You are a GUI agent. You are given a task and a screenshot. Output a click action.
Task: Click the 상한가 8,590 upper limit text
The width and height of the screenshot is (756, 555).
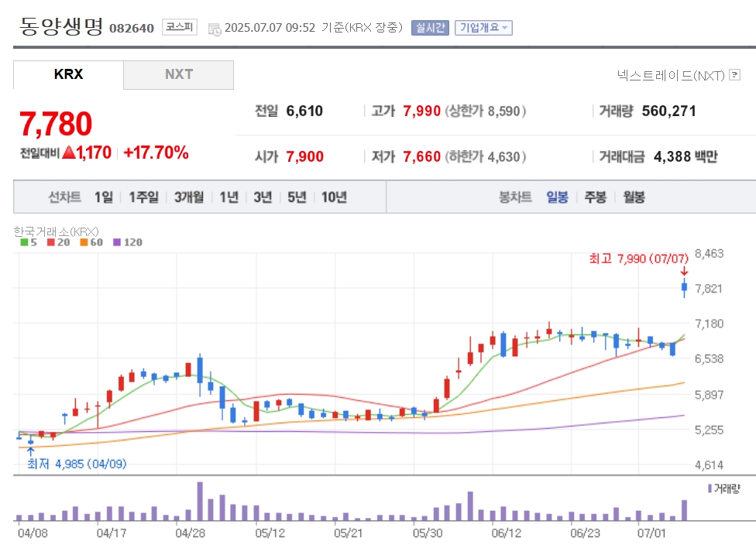[485, 111]
